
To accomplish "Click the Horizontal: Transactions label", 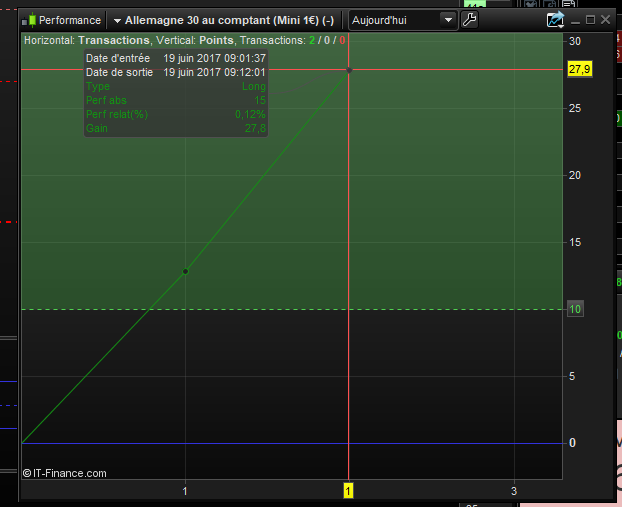I will [x=87, y=40].
